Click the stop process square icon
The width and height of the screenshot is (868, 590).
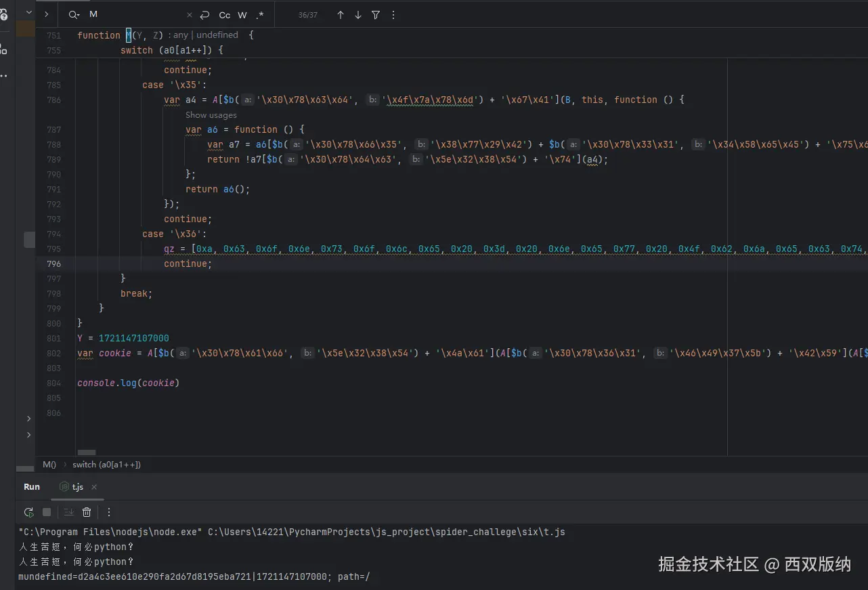click(x=47, y=512)
